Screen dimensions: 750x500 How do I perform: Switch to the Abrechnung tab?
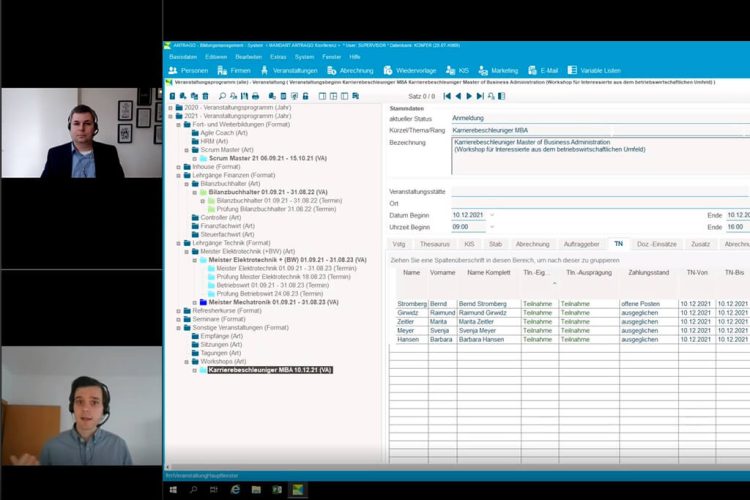click(532, 244)
